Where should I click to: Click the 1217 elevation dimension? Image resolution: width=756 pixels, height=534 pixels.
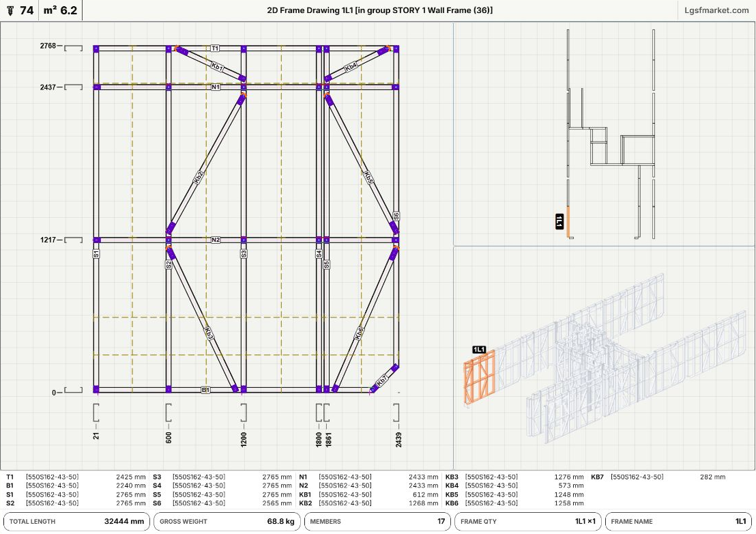tap(48, 240)
